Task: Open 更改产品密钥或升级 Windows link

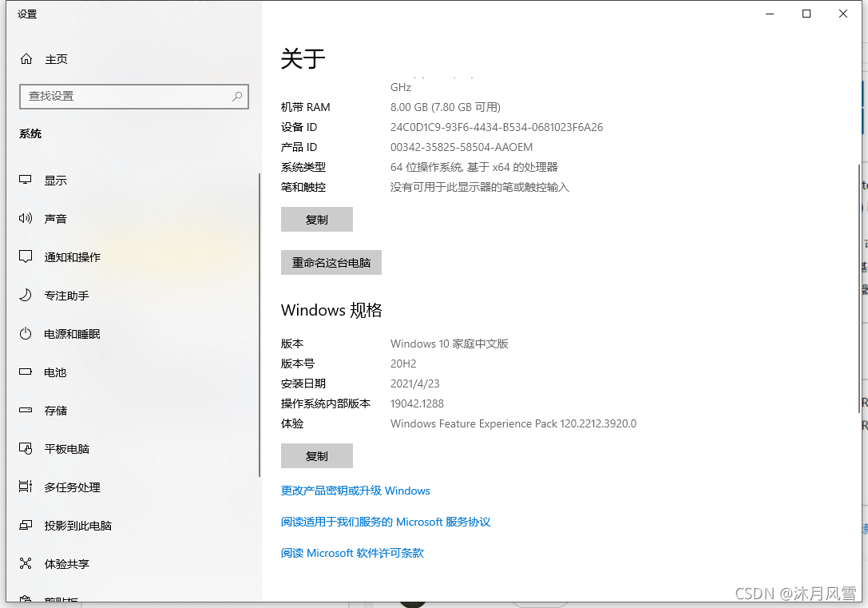Action: [x=355, y=491]
